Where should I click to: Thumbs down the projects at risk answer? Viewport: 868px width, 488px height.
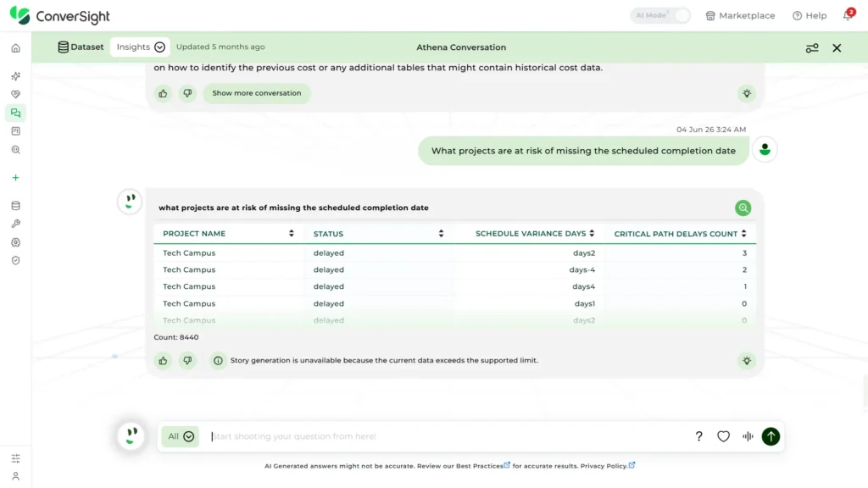click(187, 361)
